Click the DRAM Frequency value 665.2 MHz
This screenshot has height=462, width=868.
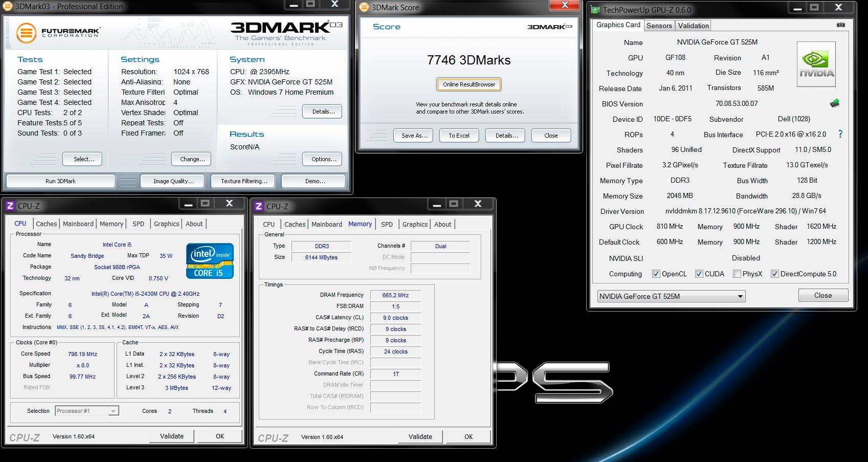coord(396,295)
